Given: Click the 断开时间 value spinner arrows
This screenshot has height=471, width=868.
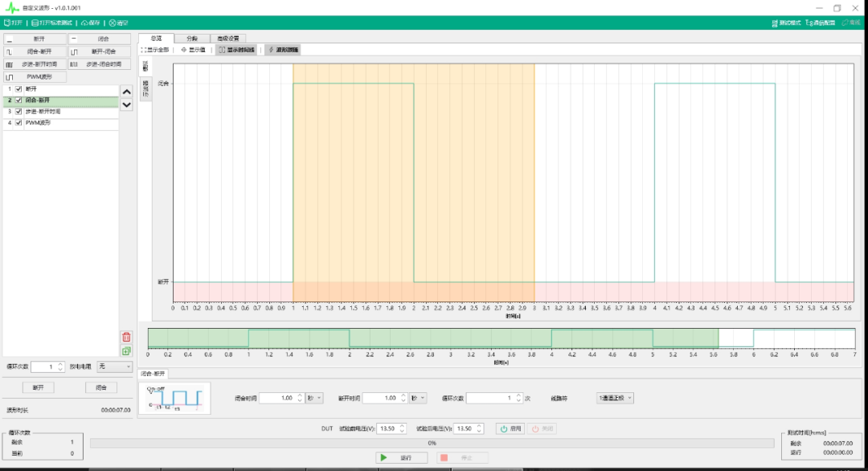Looking at the screenshot, I should point(403,398).
